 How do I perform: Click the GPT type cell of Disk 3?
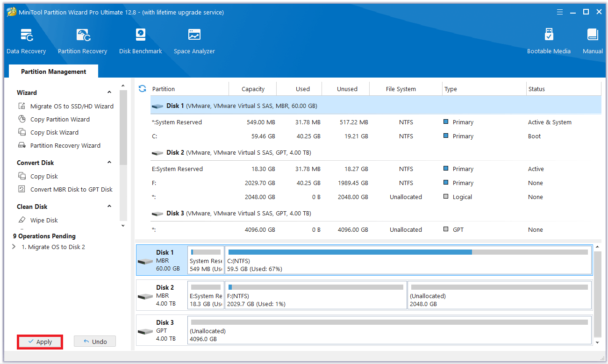point(453,229)
